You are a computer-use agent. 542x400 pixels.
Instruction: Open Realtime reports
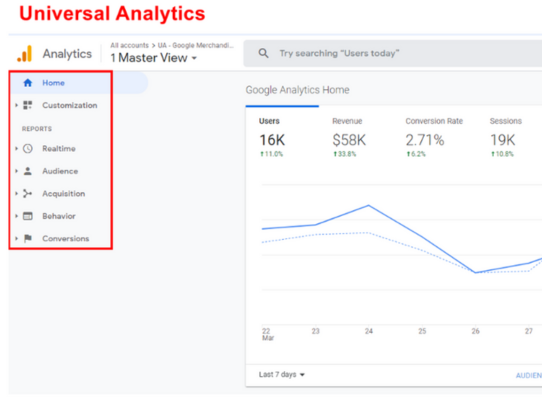click(x=59, y=149)
